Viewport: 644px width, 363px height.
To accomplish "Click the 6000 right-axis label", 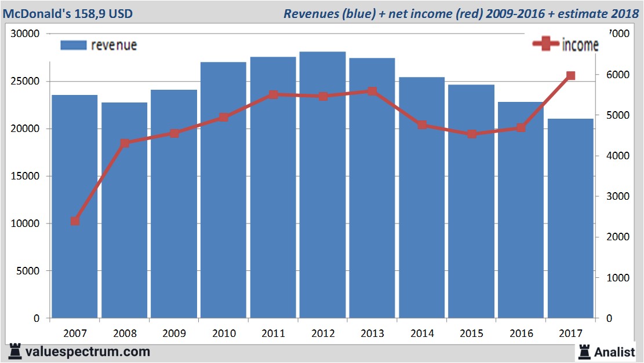I will 618,75.
